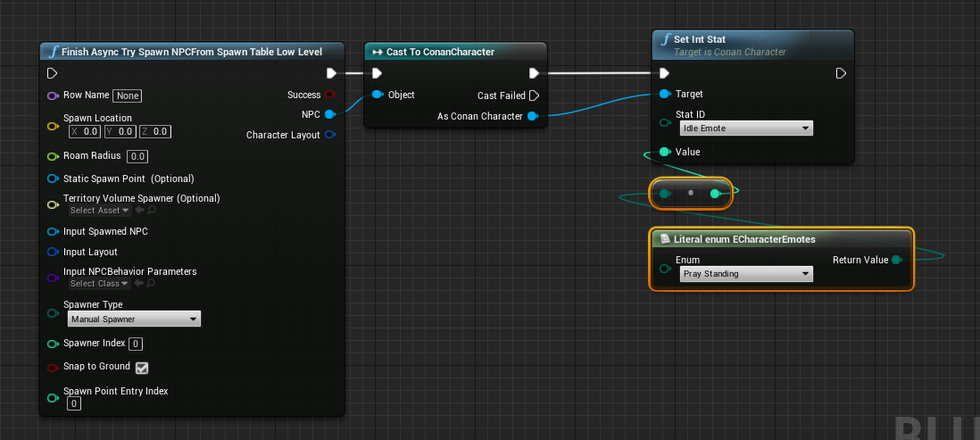
Task: Click the Set Int Stat output execution pin
Action: [841, 73]
